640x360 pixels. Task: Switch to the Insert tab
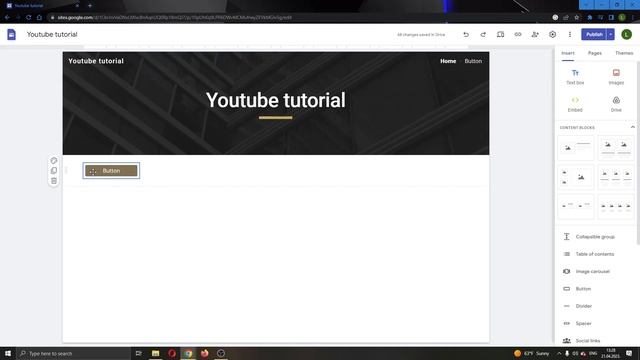point(567,53)
